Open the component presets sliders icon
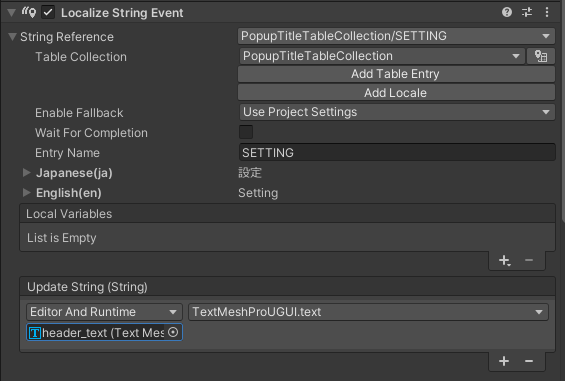The height and width of the screenshot is (381, 565). pyautogui.click(x=527, y=13)
